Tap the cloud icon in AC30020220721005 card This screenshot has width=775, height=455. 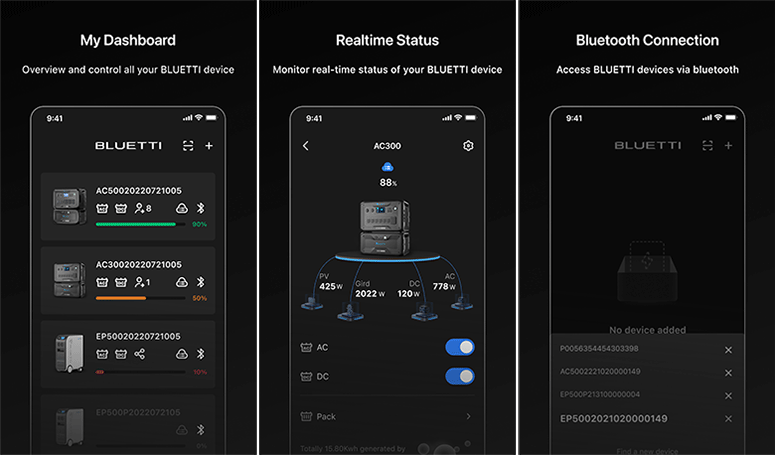tap(182, 282)
